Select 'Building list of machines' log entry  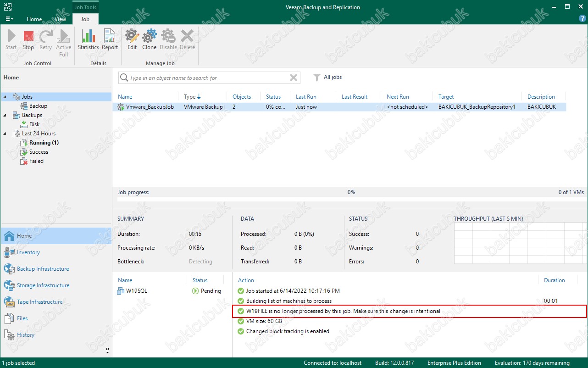[x=288, y=301]
